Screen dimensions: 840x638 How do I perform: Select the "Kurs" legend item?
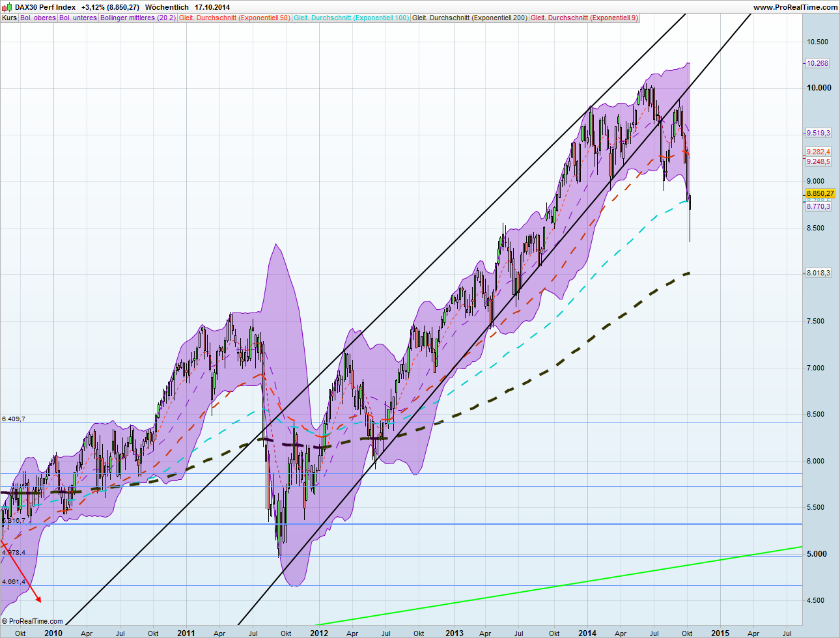[9, 18]
